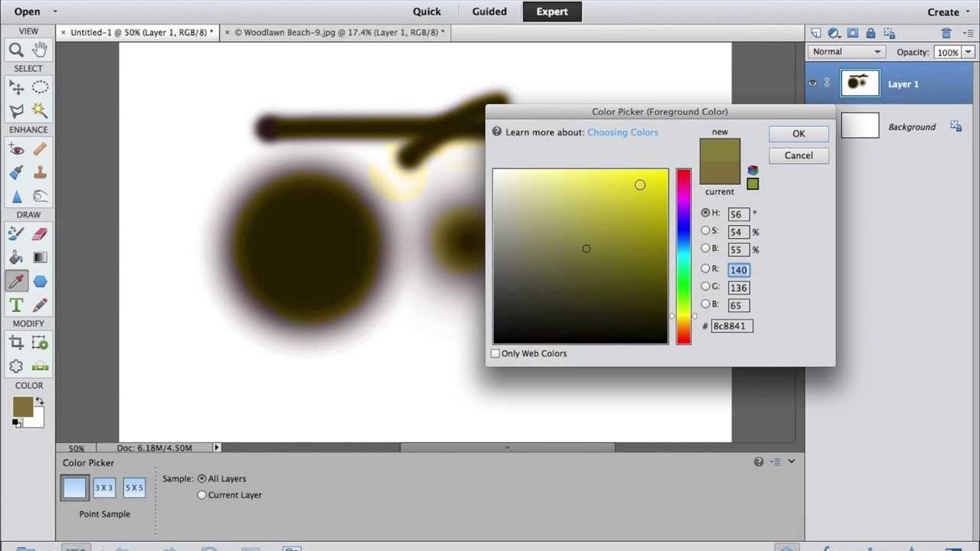Screen dimensions: 980x551
Task: Select the Crop tool
Action: 16,342
